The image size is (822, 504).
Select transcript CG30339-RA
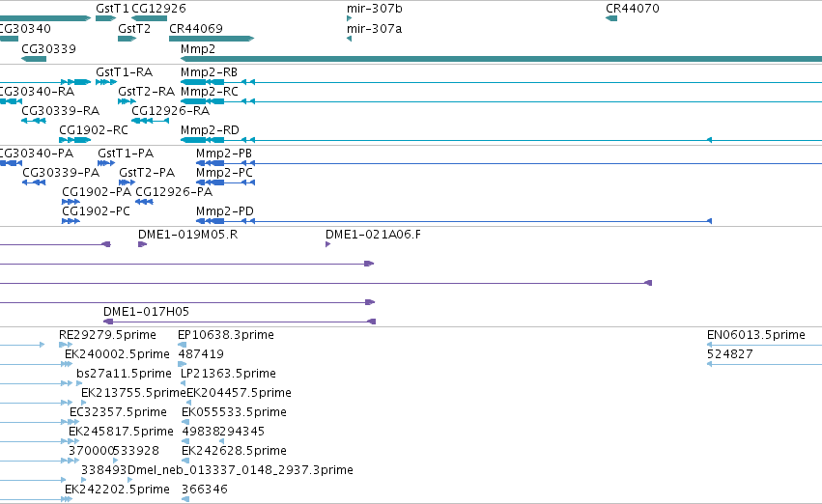click(x=34, y=121)
